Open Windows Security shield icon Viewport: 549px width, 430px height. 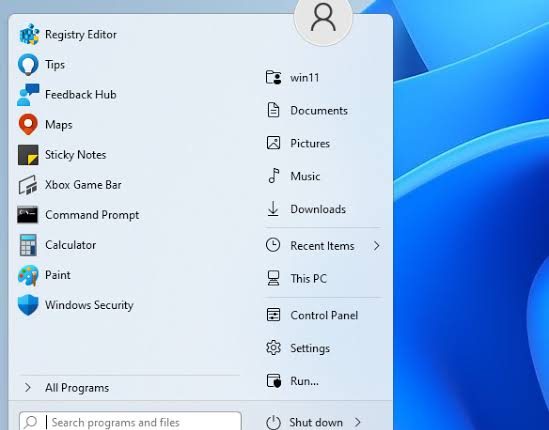28,305
